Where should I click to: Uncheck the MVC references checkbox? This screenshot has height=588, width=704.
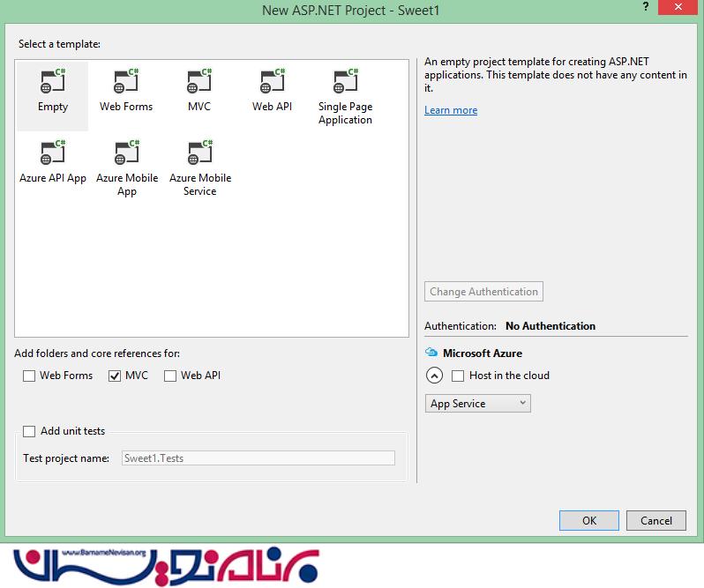114,376
